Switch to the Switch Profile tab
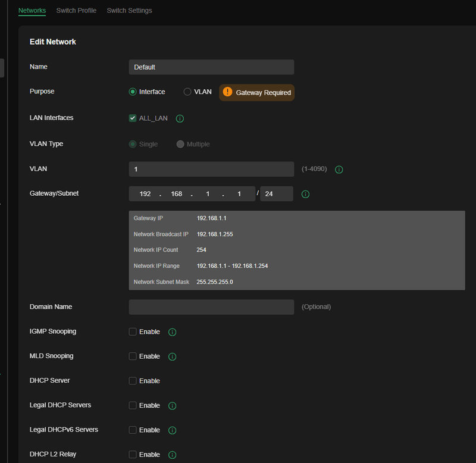The image size is (476, 463). [76, 11]
